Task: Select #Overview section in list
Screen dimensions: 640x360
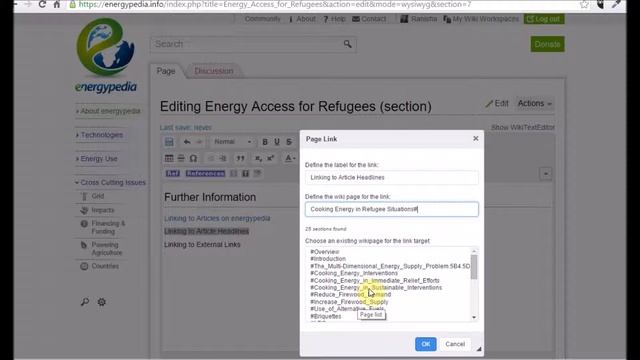Action: coord(324,252)
